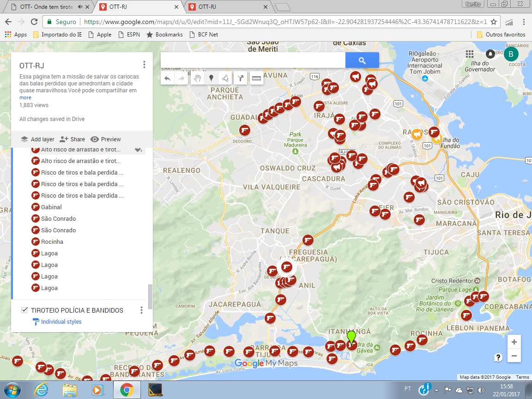Zoom in the map with plus button
Screen dimensions: 532x399
[514, 342]
